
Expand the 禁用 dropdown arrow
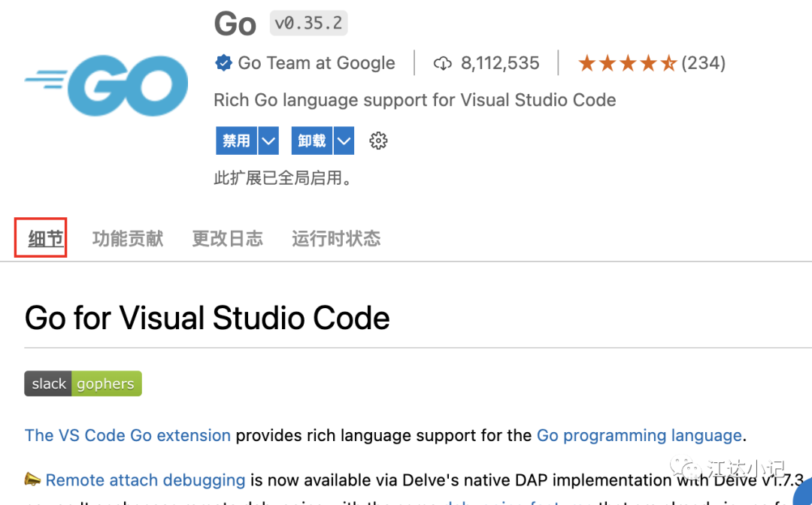(268, 141)
